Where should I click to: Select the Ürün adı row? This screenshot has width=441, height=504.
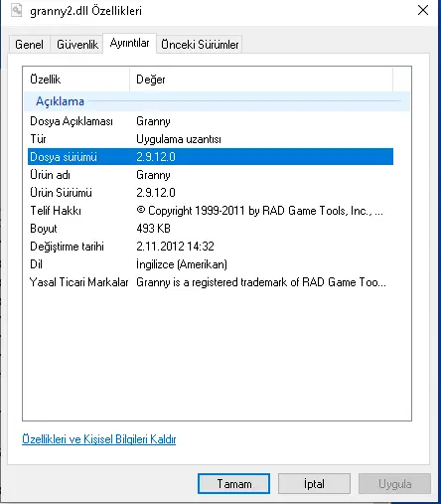(x=211, y=175)
